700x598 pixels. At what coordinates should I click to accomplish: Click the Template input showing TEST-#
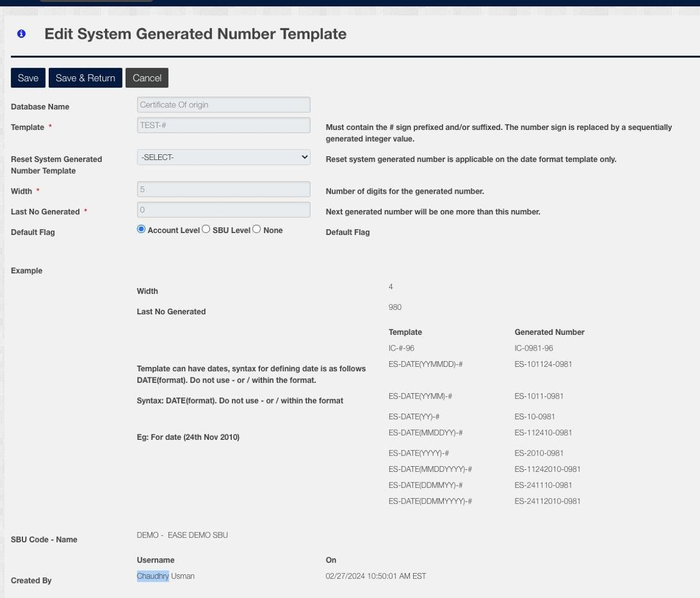224,126
